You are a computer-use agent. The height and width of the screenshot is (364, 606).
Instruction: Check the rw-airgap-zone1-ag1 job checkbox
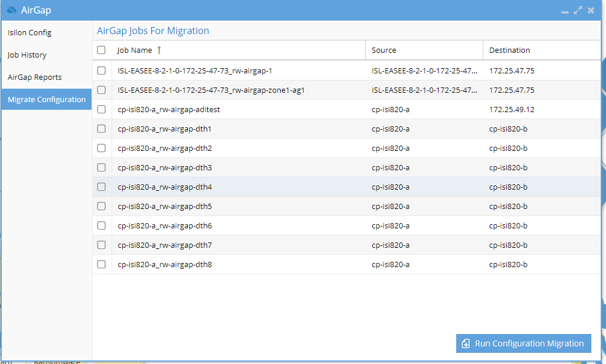pyautogui.click(x=101, y=90)
